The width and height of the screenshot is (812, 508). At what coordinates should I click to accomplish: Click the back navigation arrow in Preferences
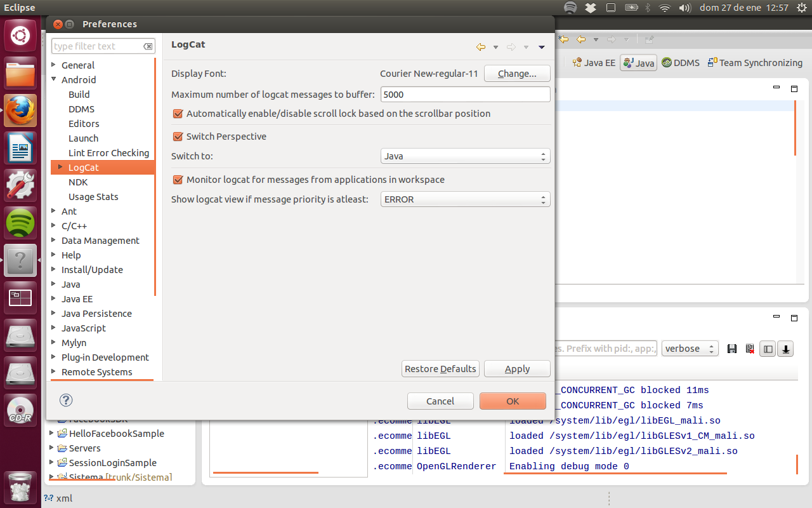pyautogui.click(x=481, y=47)
